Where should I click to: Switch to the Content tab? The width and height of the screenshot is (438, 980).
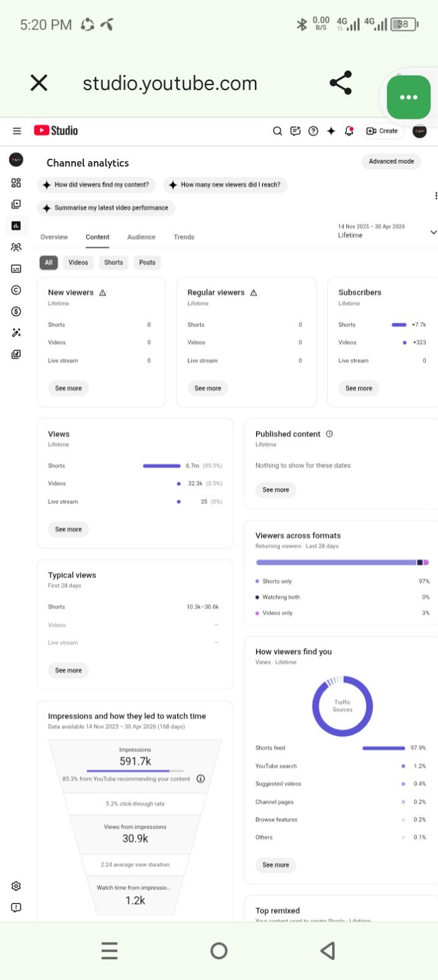(x=97, y=237)
